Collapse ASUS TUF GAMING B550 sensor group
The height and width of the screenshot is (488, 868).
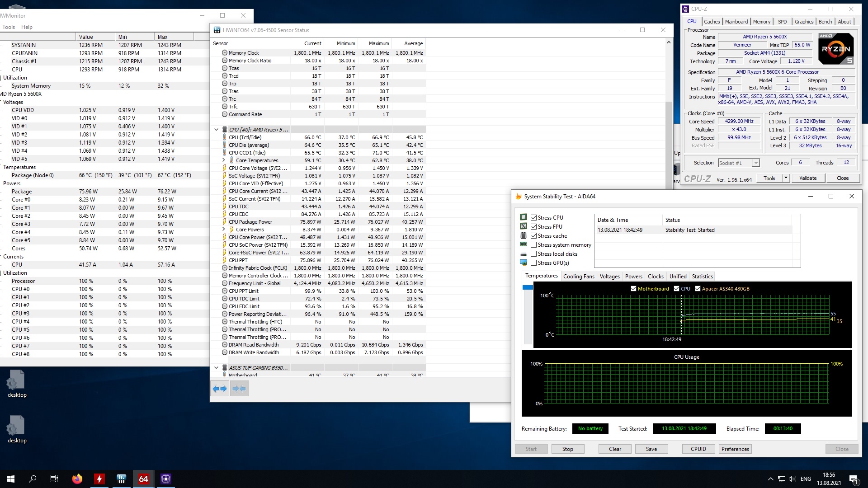tap(216, 368)
